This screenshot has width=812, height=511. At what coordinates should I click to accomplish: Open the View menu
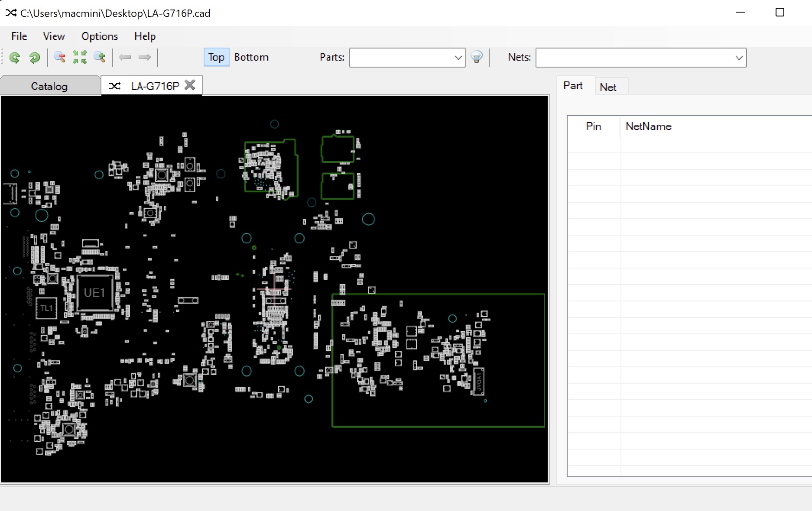[x=54, y=36]
